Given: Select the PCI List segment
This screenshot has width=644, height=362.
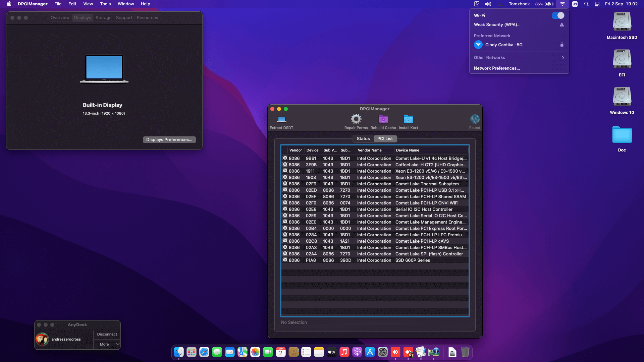Looking at the screenshot, I should [x=385, y=139].
